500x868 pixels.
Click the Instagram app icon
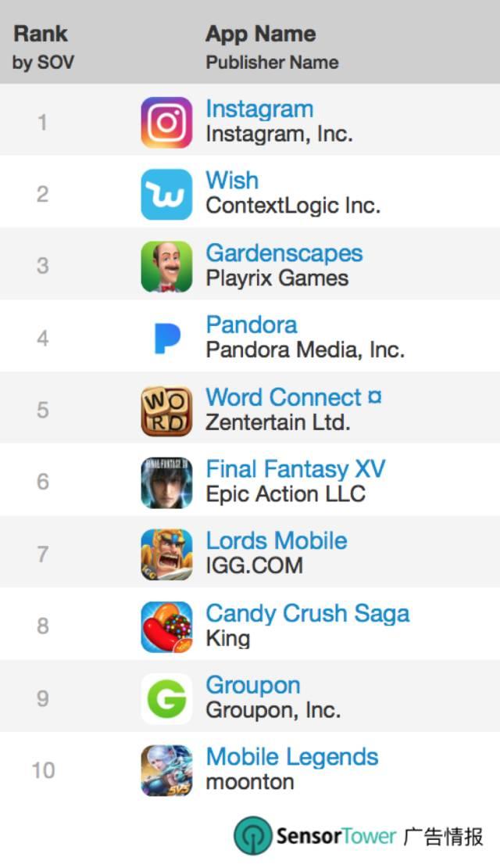coord(166,122)
